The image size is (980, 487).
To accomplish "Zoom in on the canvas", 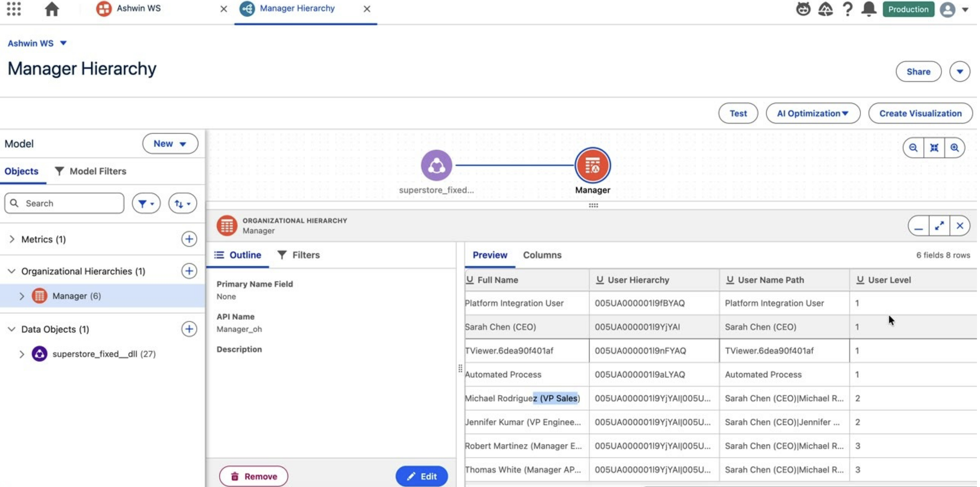I will 954,148.
